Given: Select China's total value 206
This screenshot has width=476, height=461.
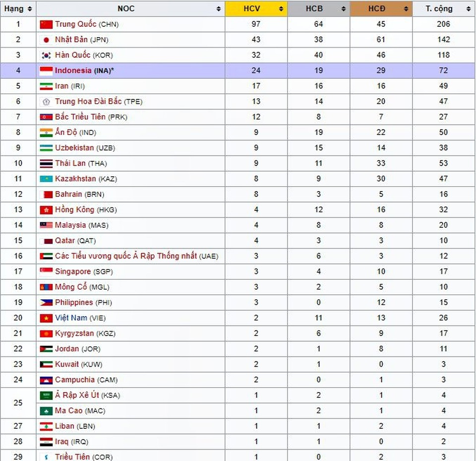Looking at the screenshot, I should click(x=443, y=24).
